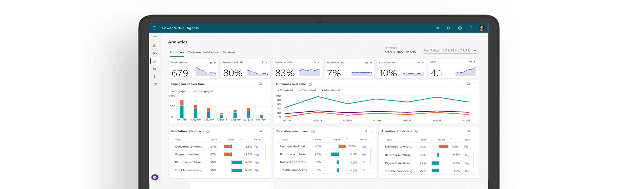Open the app launcher waffle icon
Viewport: 644px width, 189px height.
point(155,28)
